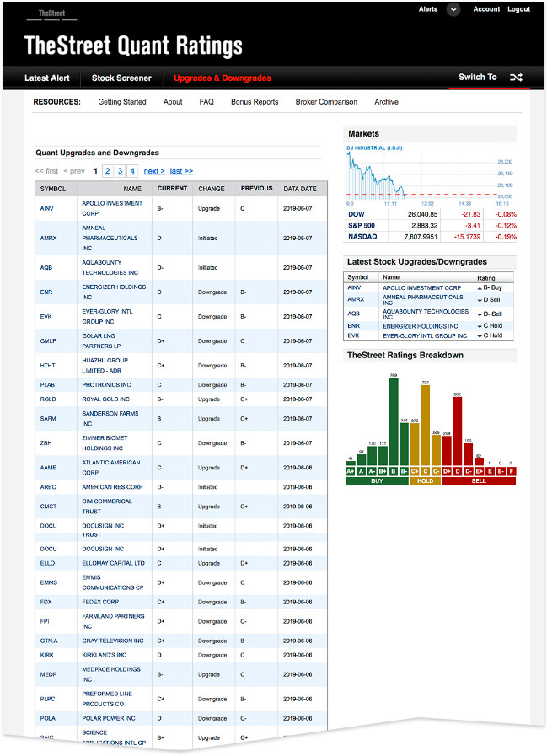The height and width of the screenshot is (756, 547).
Task: Go to page 2 of results
Action: [x=108, y=171]
